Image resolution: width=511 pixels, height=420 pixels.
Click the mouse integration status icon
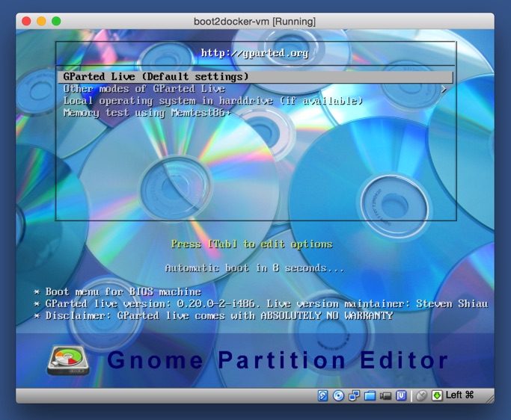pos(421,395)
